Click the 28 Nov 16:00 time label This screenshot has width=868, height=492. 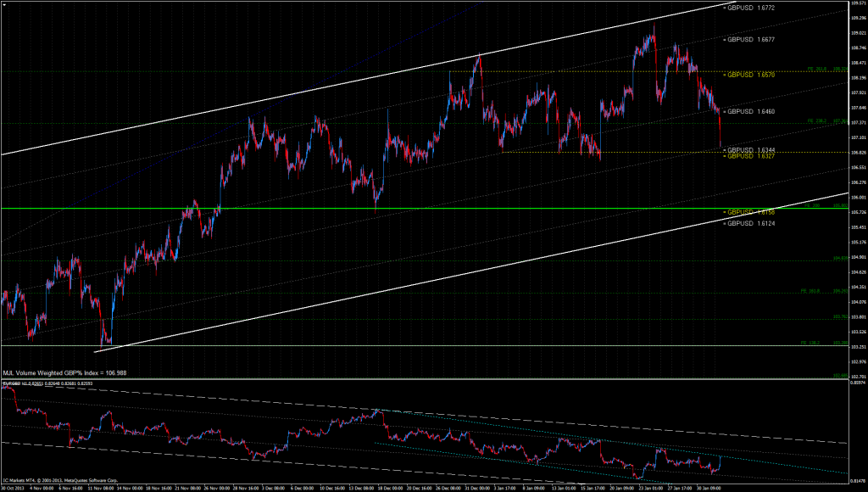[x=247, y=488]
